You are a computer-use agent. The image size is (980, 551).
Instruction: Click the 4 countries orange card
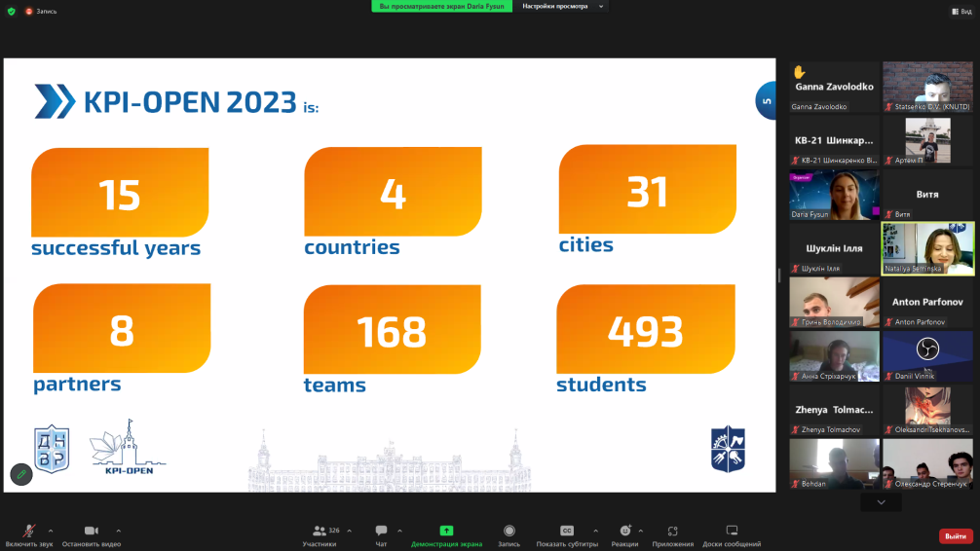[393, 192]
